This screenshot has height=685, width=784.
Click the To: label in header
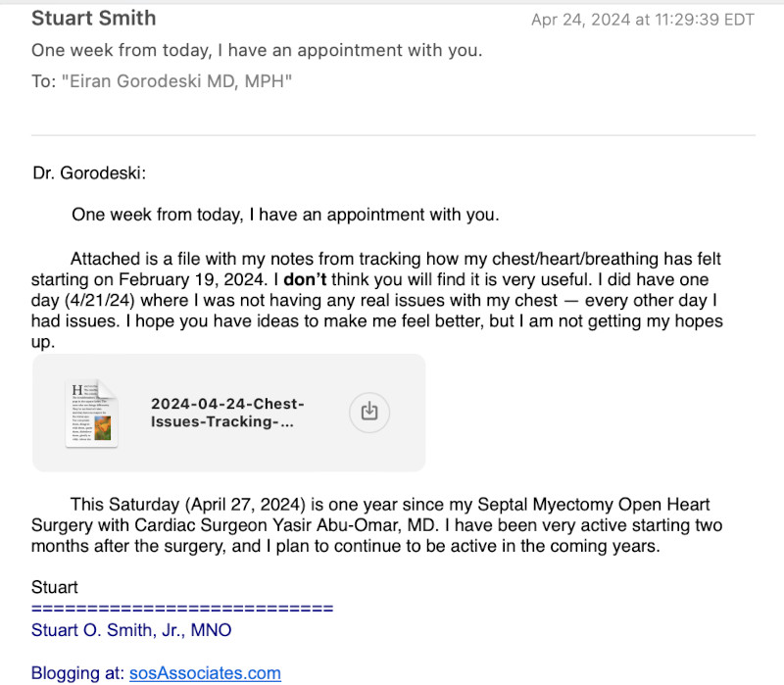click(44, 81)
